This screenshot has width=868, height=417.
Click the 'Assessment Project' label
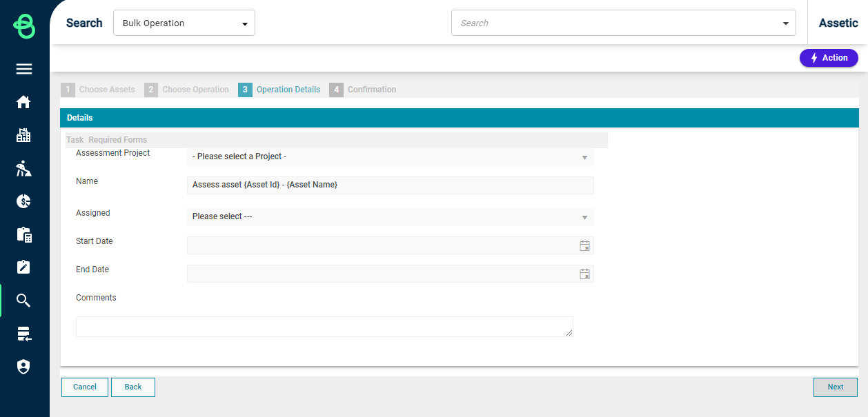113,153
